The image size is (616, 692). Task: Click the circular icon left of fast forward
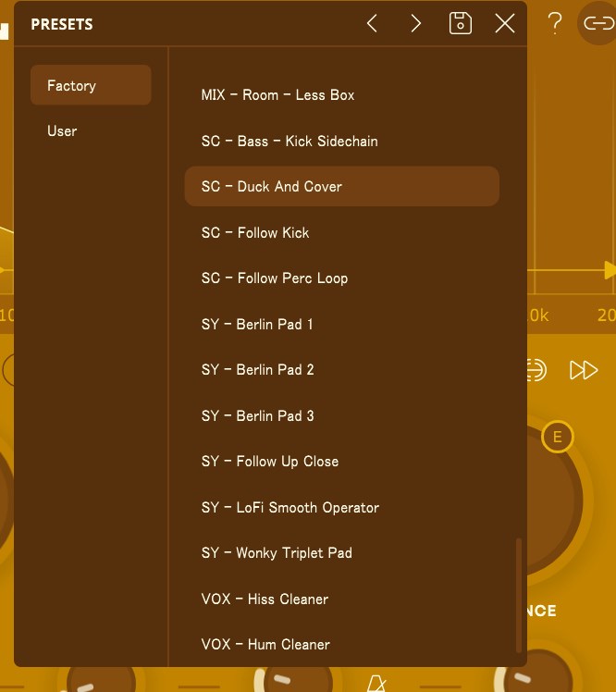537,371
